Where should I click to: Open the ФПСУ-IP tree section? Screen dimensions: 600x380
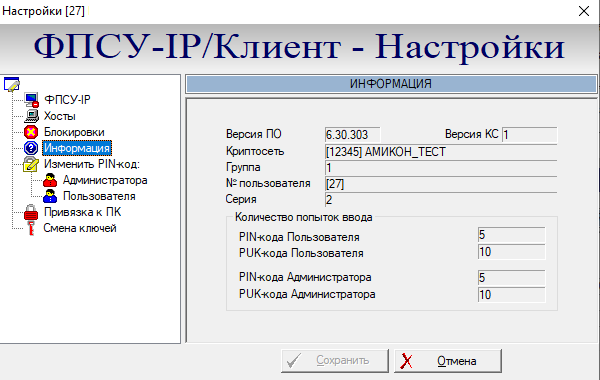point(67,100)
